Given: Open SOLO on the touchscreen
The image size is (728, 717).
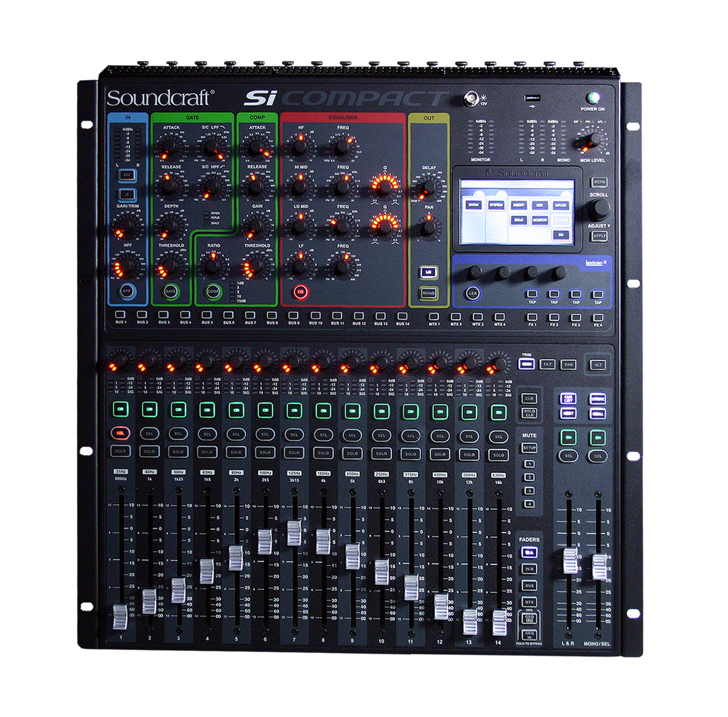Looking at the screenshot, I should [519, 220].
